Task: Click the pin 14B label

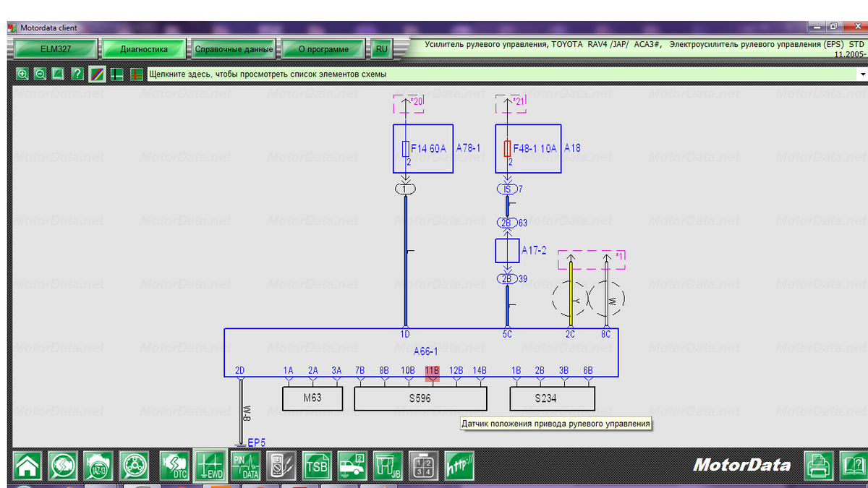Action: click(x=480, y=371)
